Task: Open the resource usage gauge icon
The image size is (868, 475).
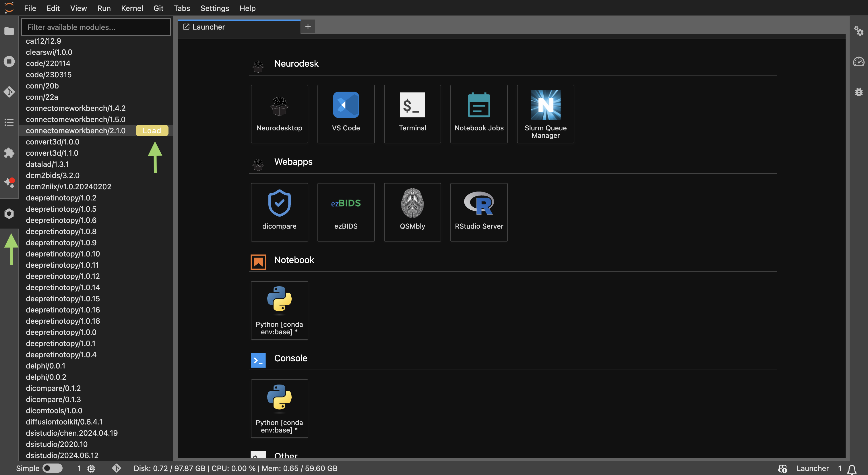Action: pos(859,61)
